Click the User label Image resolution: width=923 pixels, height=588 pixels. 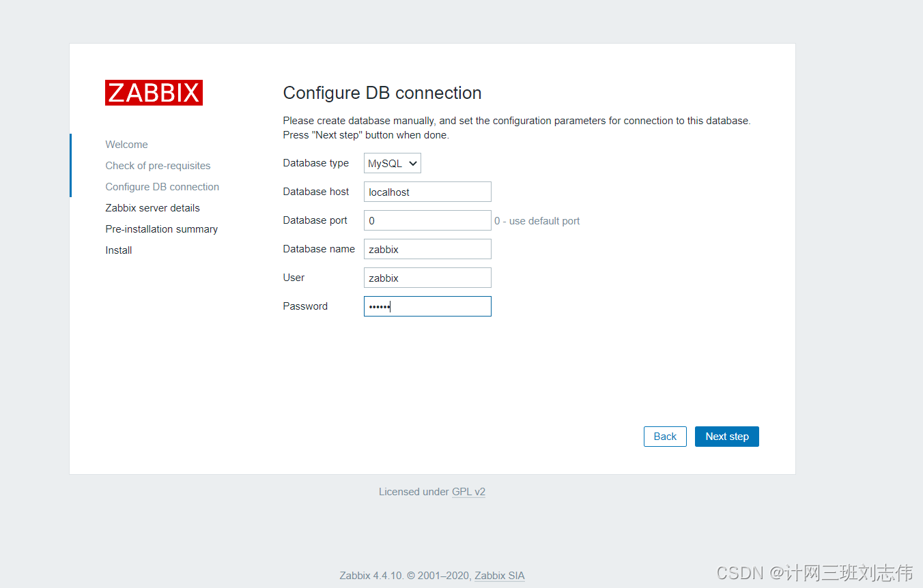coord(294,278)
